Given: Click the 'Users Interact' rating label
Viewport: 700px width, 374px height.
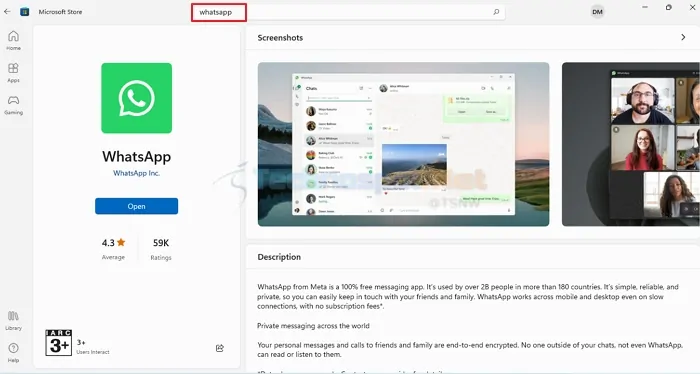Looking at the screenshot, I should coord(93,352).
